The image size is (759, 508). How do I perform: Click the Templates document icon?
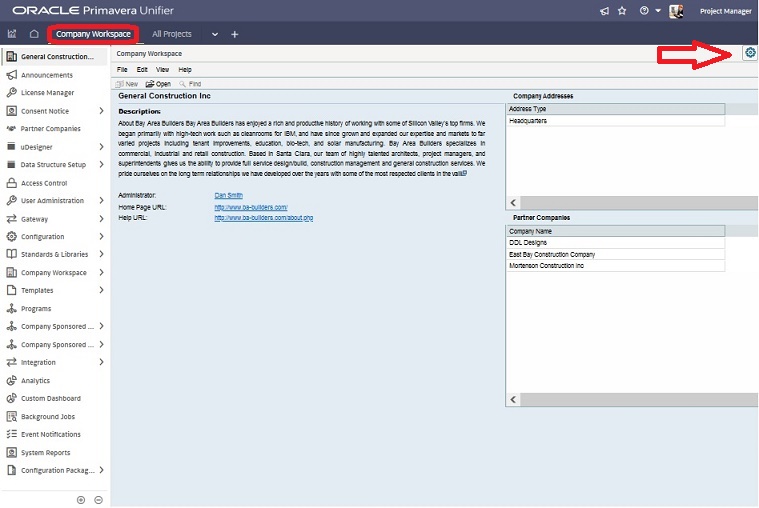tap(12, 290)
